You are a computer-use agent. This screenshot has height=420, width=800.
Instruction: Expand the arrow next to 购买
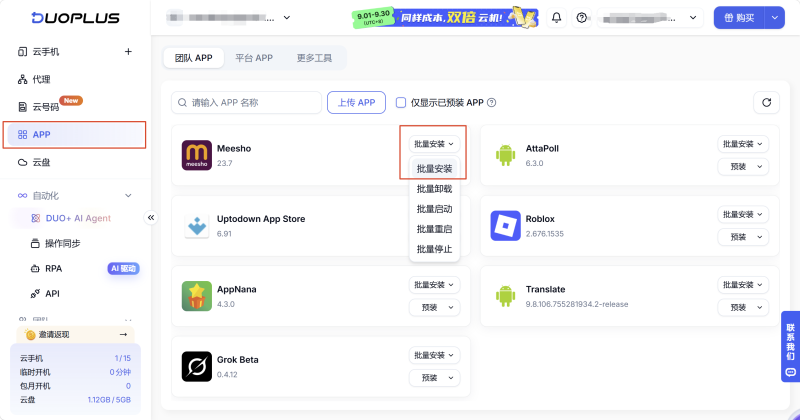[x=774, y=18]
